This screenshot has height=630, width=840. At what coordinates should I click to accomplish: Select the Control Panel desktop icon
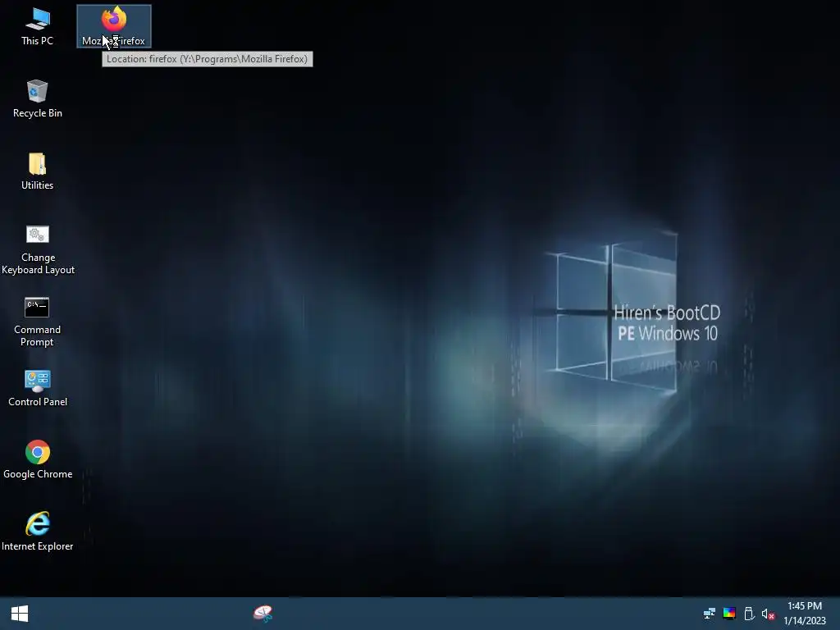point(38,388)
